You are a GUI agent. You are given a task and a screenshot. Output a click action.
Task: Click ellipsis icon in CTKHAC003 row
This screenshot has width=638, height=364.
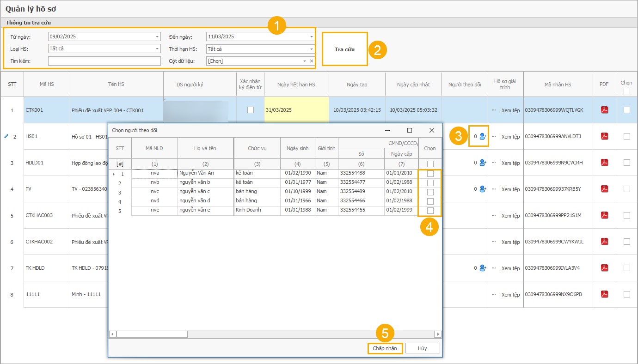coord(494,216)
